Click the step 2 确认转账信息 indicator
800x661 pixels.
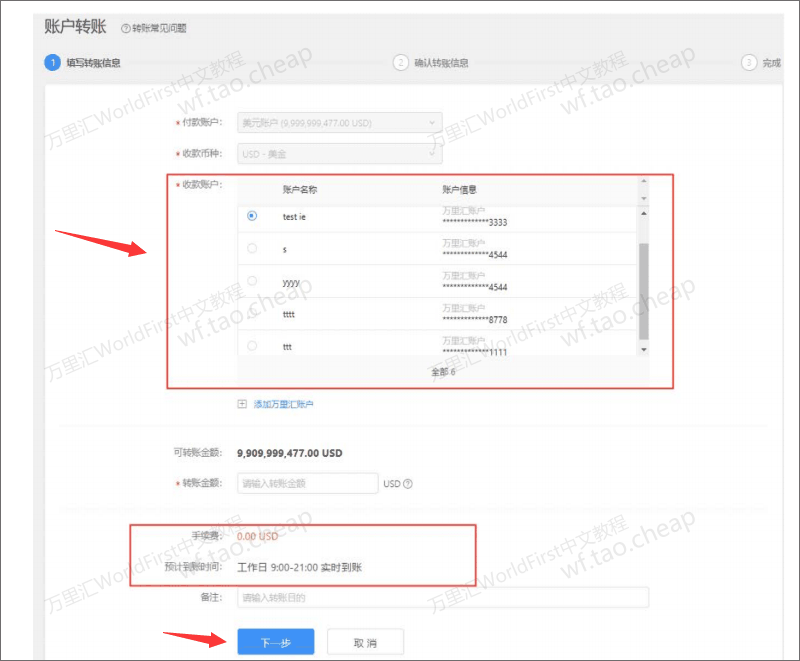click(x=431, y=63)
